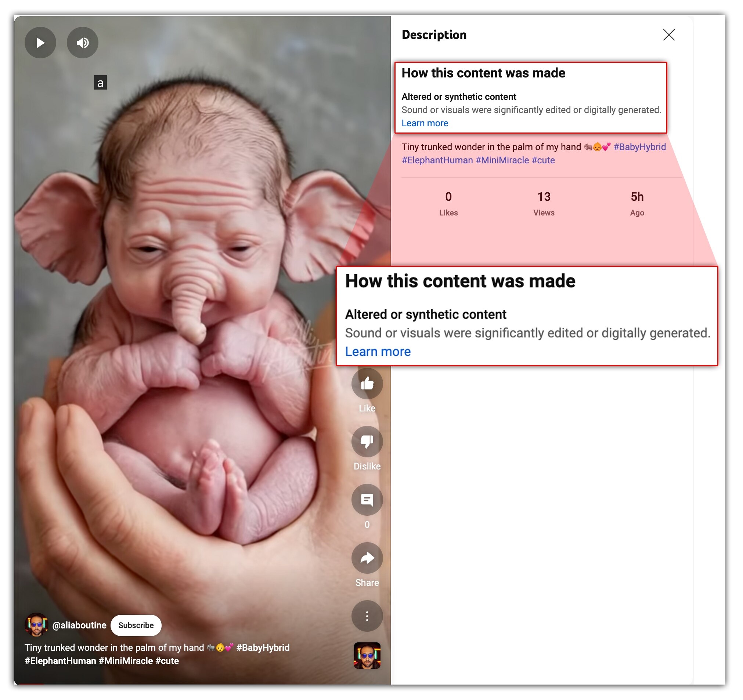Mute the video with the speaker icon
743x700 pixels.
(x=83, y=43)
